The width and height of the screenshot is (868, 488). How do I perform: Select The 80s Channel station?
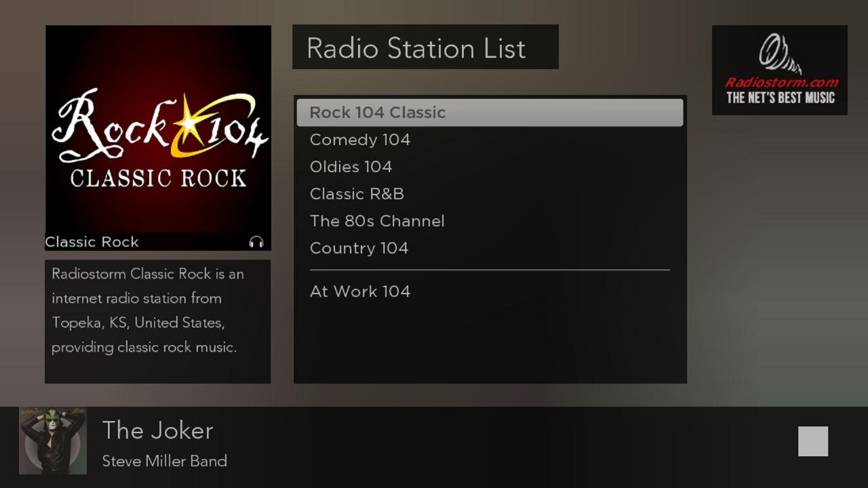(x=377, y=221)
